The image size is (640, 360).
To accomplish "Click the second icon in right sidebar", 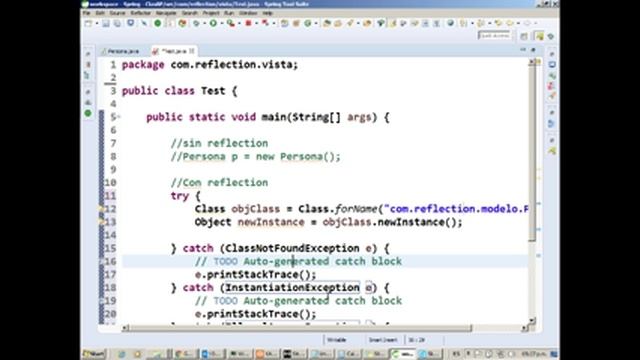I will [552, 64].
